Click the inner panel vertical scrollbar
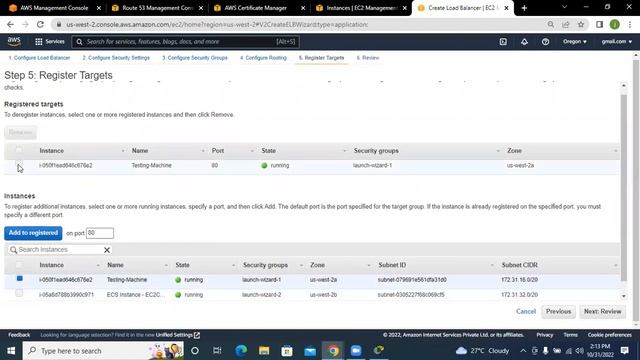 point(623,188)
